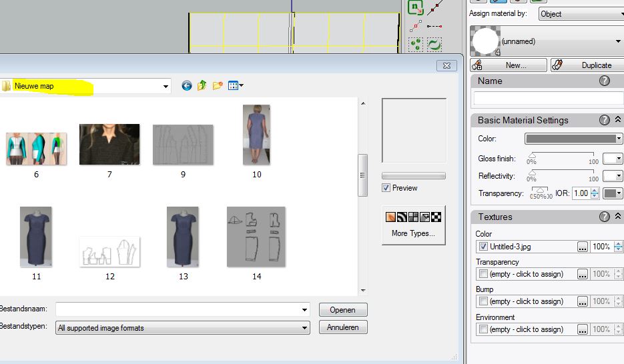Create a new folder in dialog
624x364 pixels.
tap(218, 86)
